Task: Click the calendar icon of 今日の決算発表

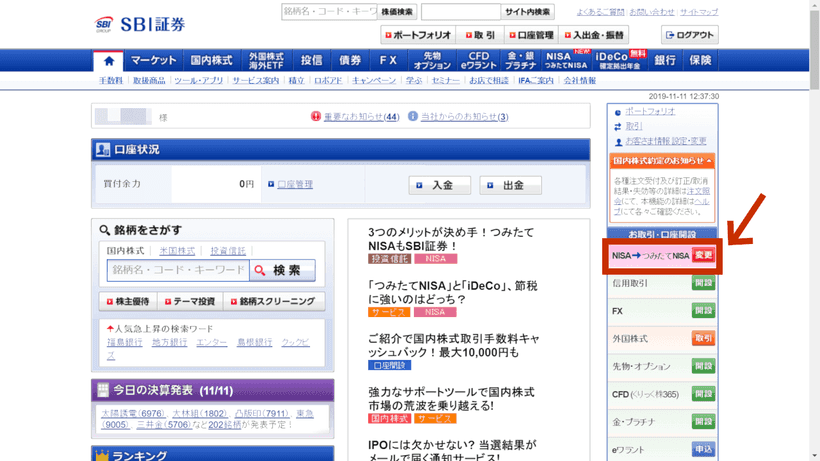Action: coord(103,390)
